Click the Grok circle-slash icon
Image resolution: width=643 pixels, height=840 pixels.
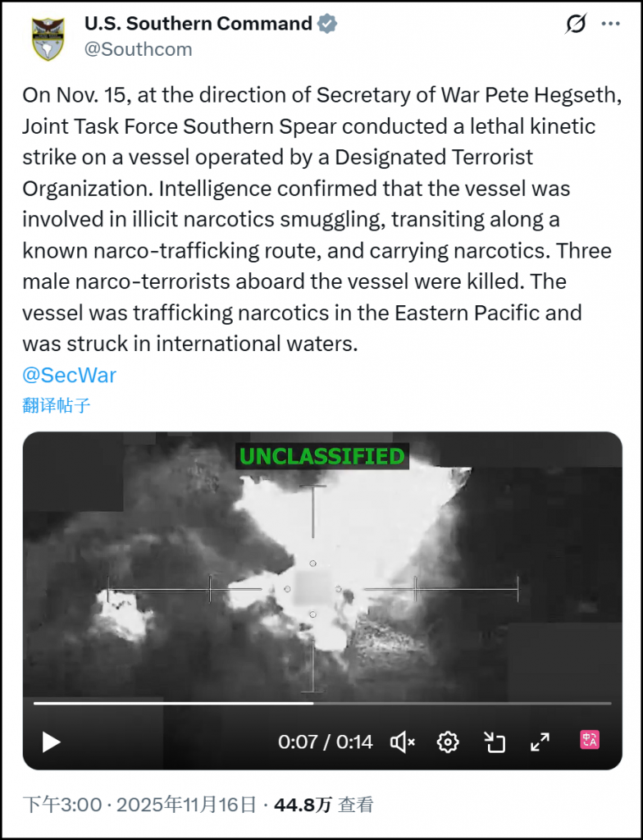576,24
